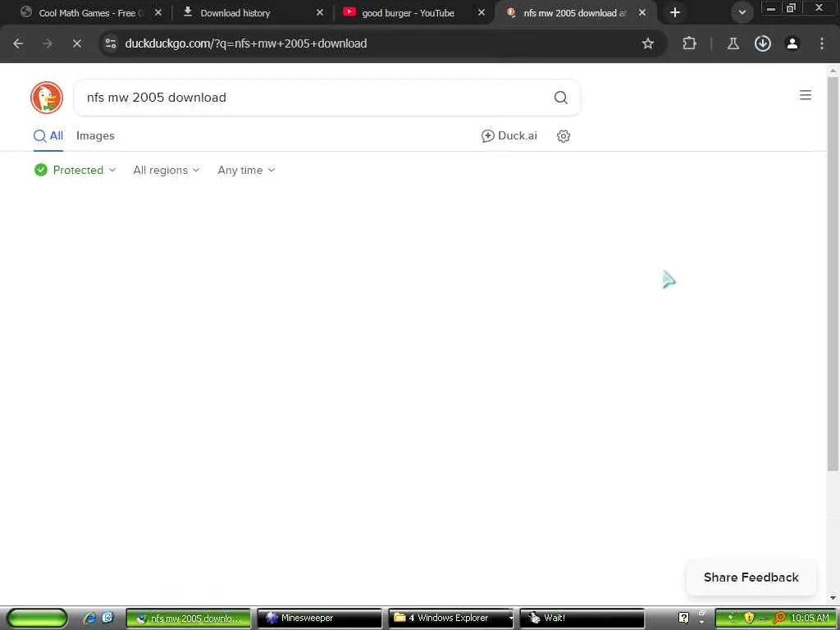Expand the Any time filter
The width and height of the screenshot is (840, 630).
point(246,171)
